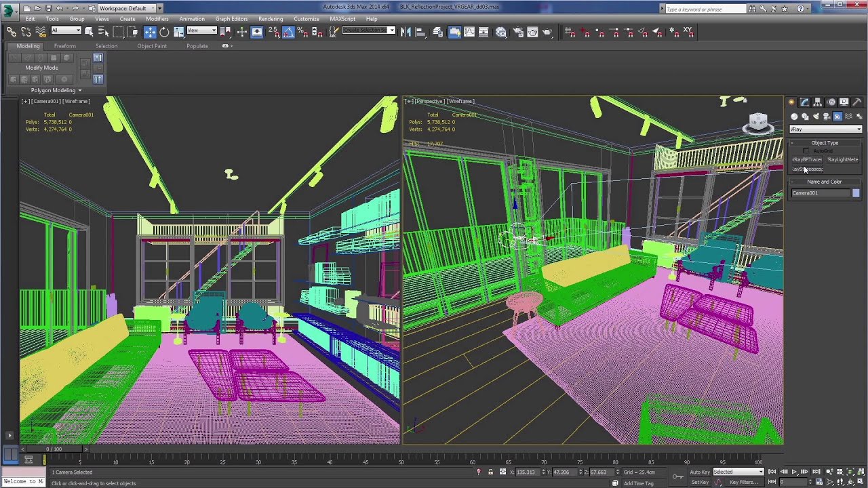Click the Auto Key button
The width and height of the screenshot is (868, 488).
point(700,472)
